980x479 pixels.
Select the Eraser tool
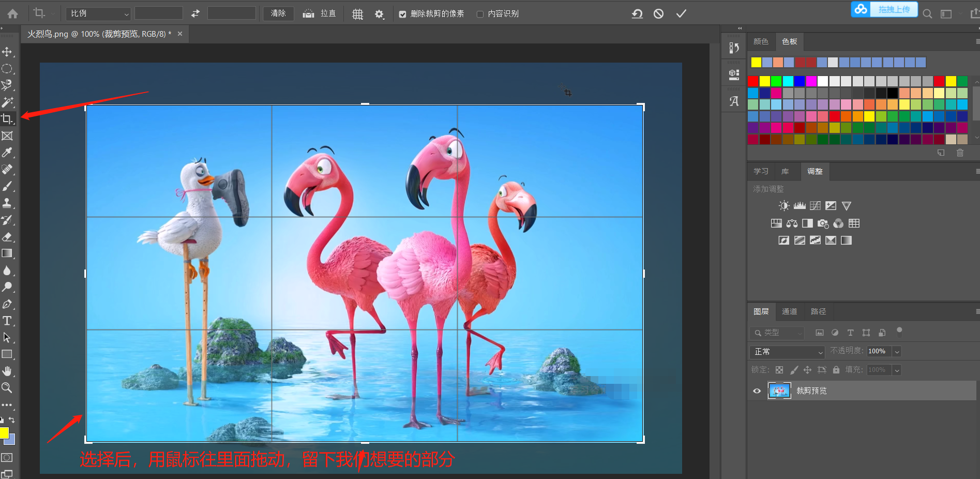pyautogui.click(x=7, y=237)
